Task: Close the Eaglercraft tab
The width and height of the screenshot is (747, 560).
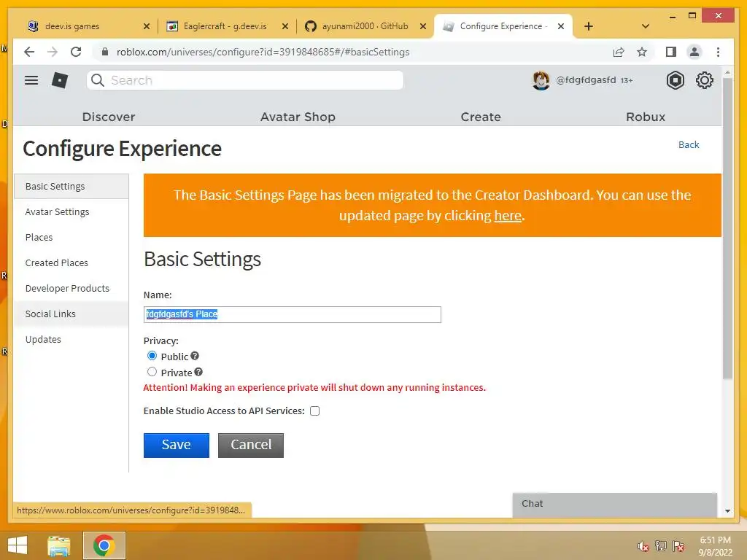Action: click(x=285, y=26)
